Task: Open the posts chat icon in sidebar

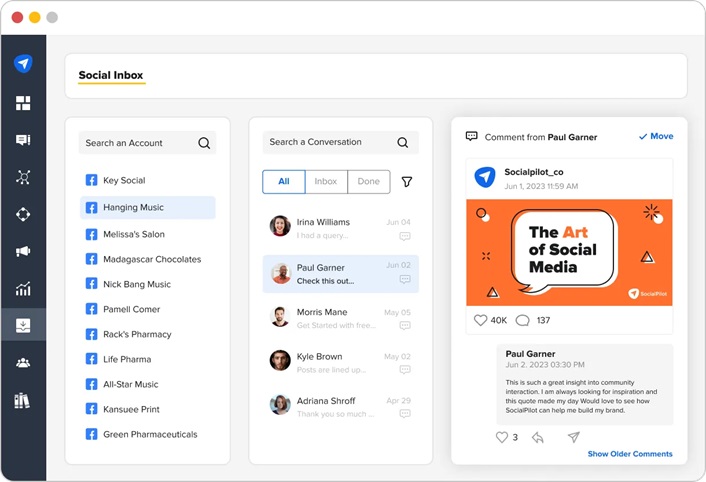Action: click(x=23, y=140)
